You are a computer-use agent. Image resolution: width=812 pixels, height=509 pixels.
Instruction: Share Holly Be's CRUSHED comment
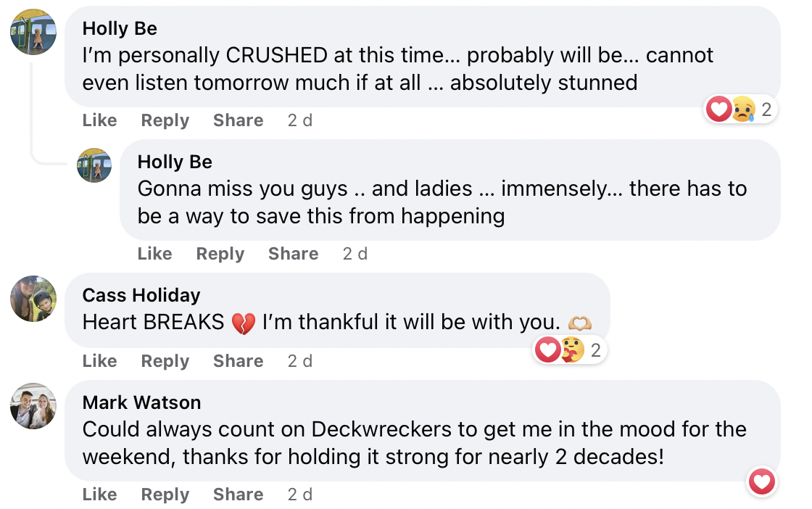(x=238, y=120)
